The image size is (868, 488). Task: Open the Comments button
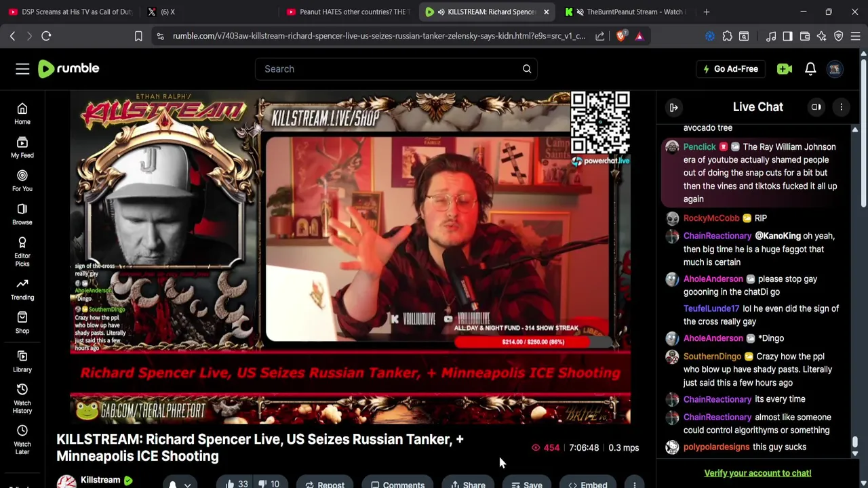click(397, 483)
